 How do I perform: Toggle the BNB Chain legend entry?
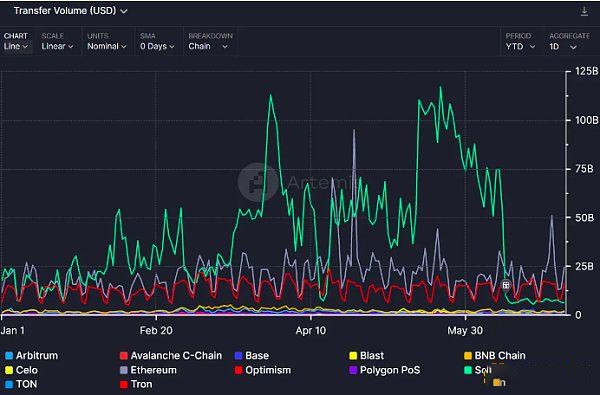coord(494,356)
